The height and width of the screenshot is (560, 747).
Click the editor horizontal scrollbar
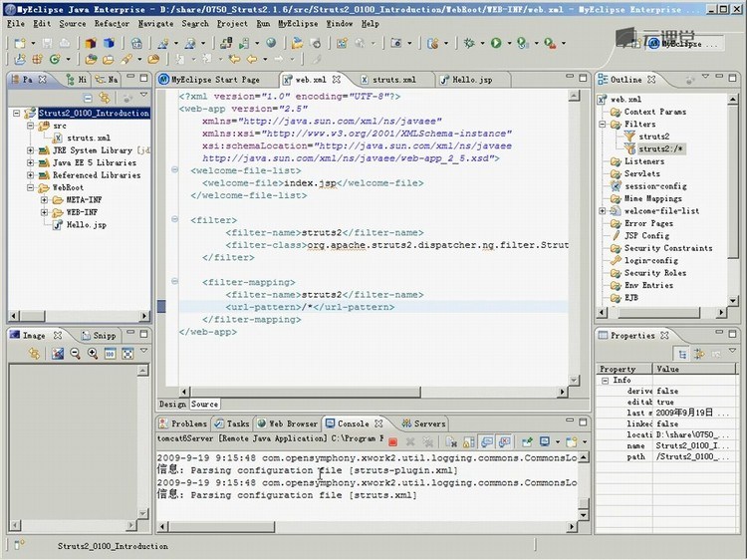click(304, 392)
